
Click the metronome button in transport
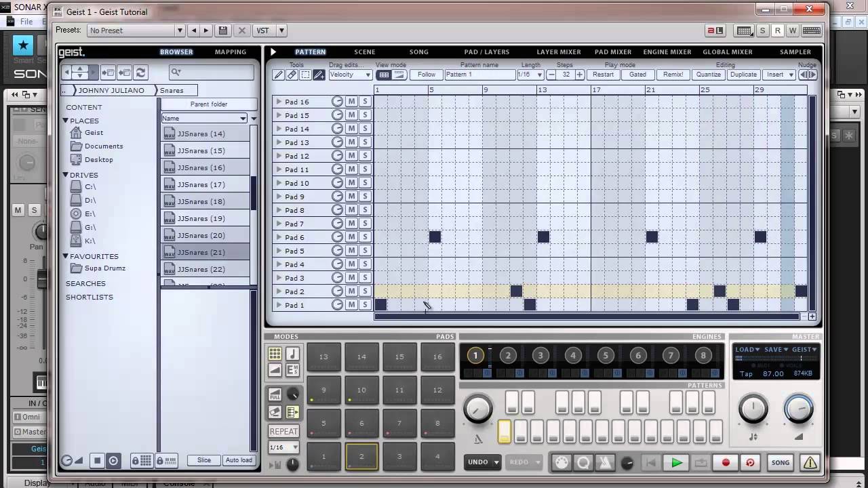(x=605, y=463)
